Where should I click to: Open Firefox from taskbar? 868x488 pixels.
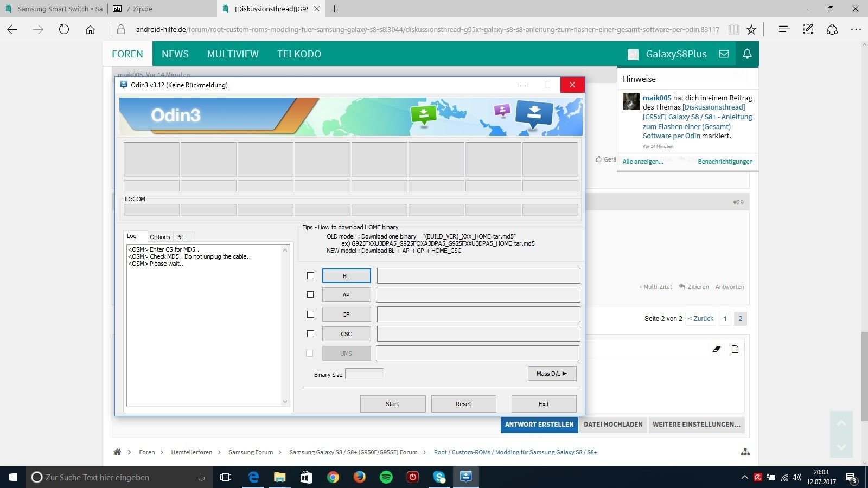(x=359, y=477)
